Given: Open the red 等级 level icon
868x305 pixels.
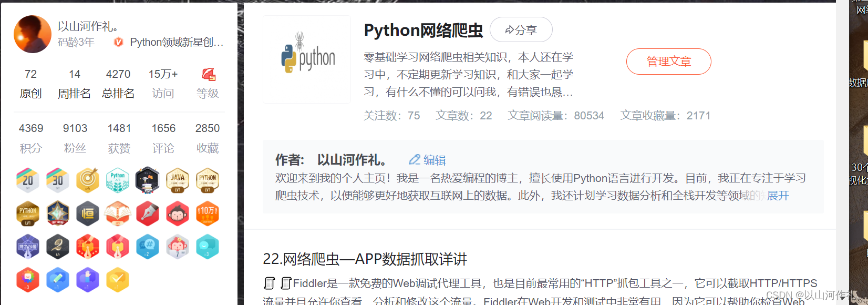Looking at the screenshot, I should point(208,74).
